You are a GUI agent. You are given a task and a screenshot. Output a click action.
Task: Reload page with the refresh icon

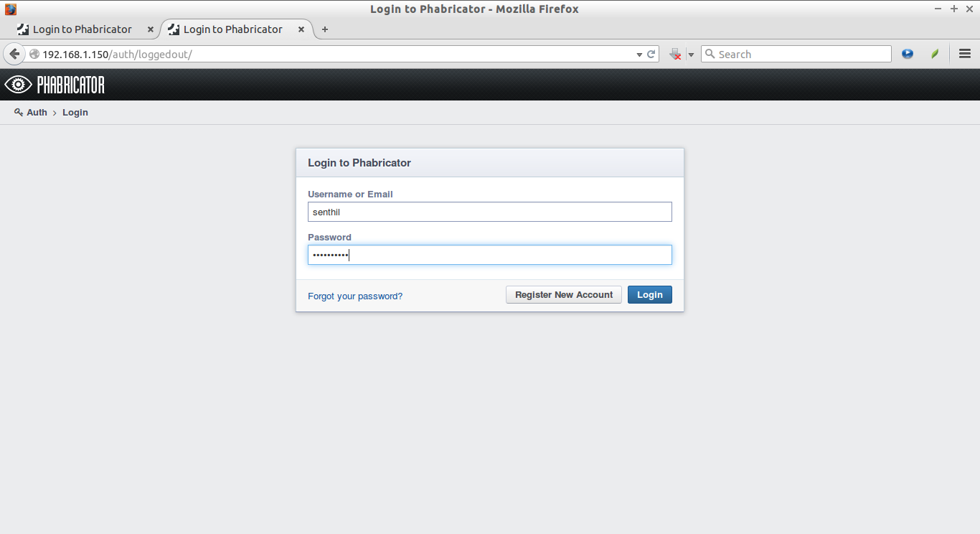click(x=651, y=54)
